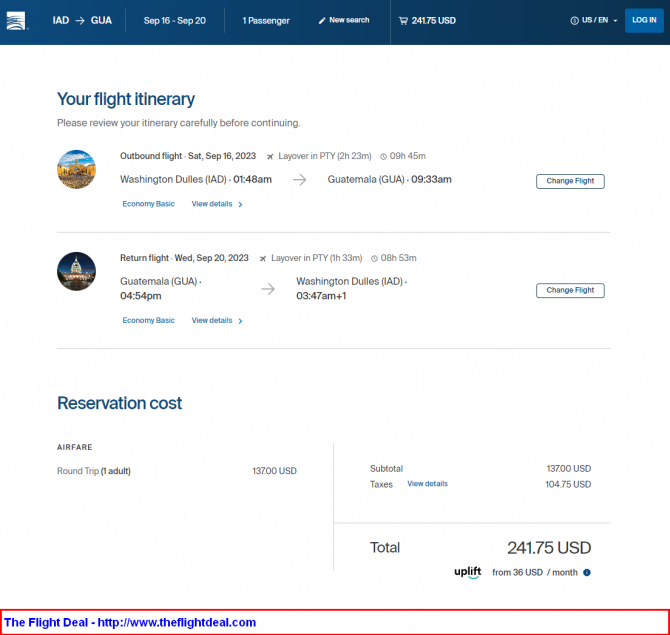Click the currency icon next to US / EN
This screenshot has width=670, height=635.
574,21
